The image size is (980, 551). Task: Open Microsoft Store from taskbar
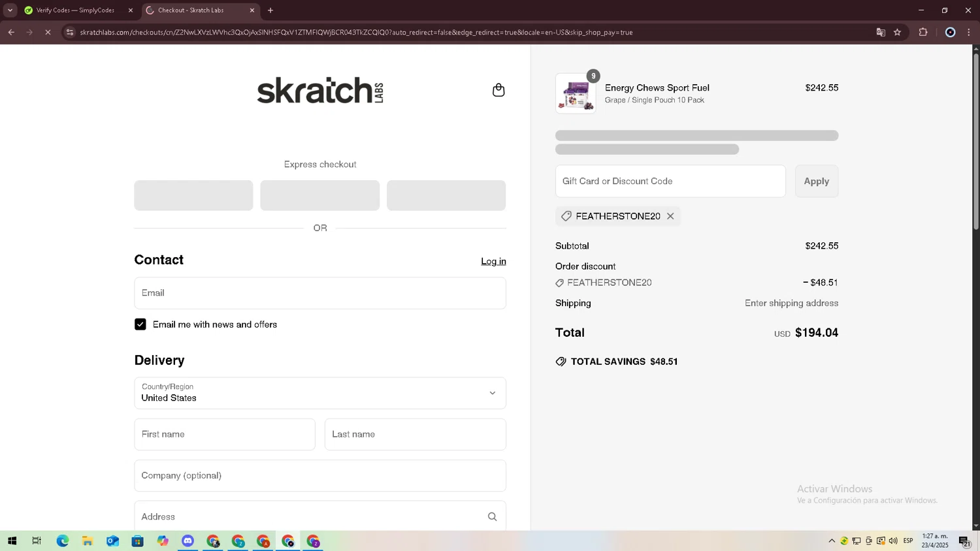(x=137, y=541)
